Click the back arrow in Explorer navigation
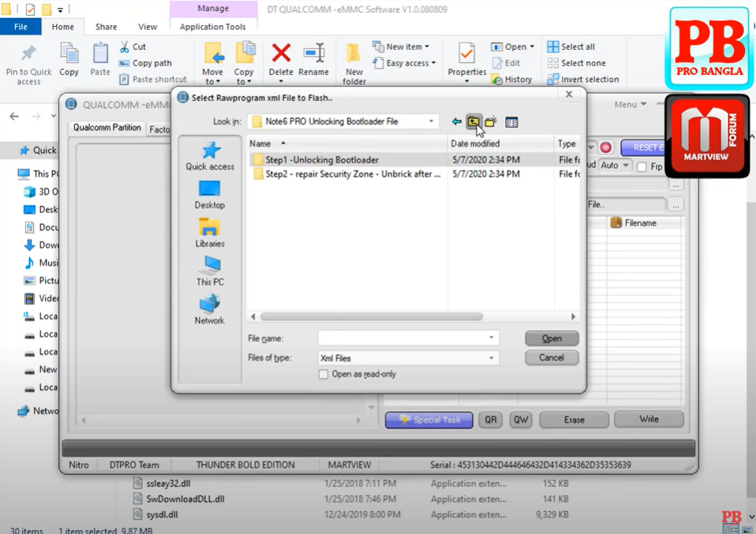756x534 pixels. point(14,116)
